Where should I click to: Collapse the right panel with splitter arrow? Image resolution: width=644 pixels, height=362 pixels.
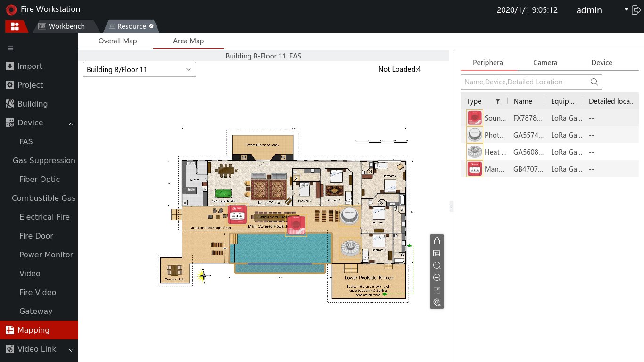[x=451, y=206]
